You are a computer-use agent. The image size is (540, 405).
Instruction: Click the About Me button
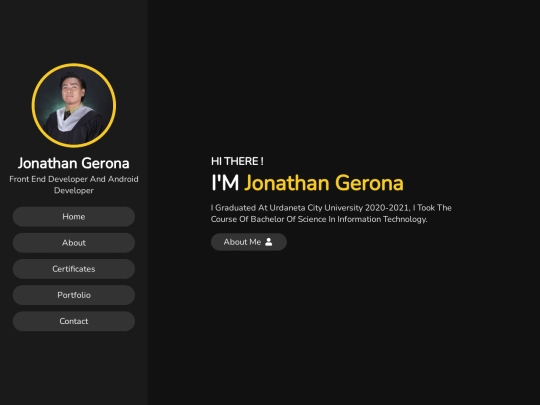249,242
